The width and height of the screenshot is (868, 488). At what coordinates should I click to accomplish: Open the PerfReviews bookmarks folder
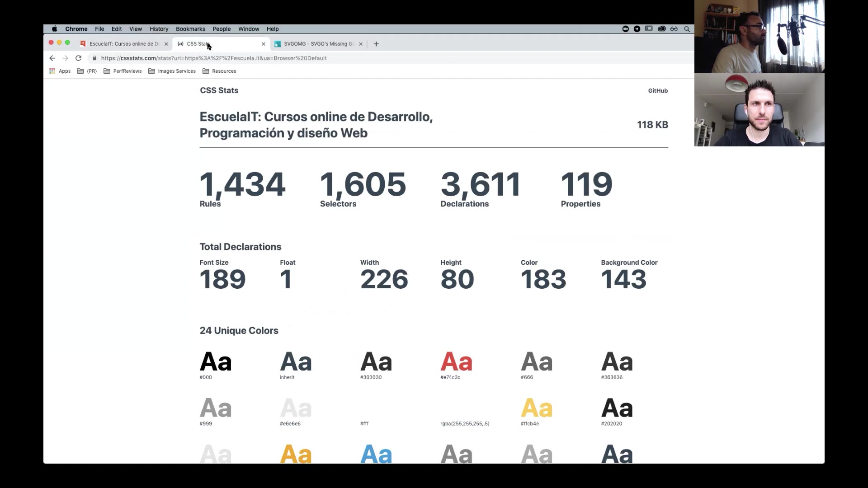[123, 71]
